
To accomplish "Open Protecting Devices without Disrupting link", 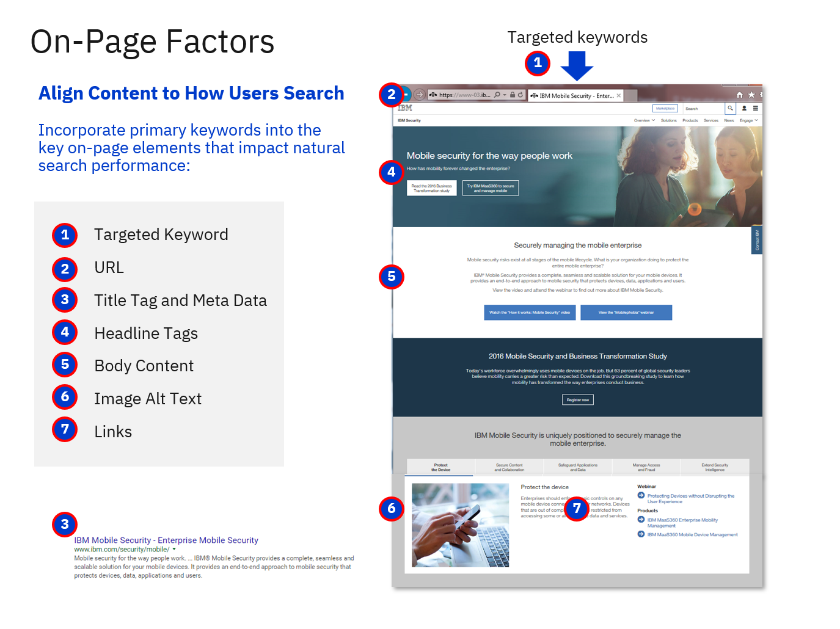I will coord(691,498).
